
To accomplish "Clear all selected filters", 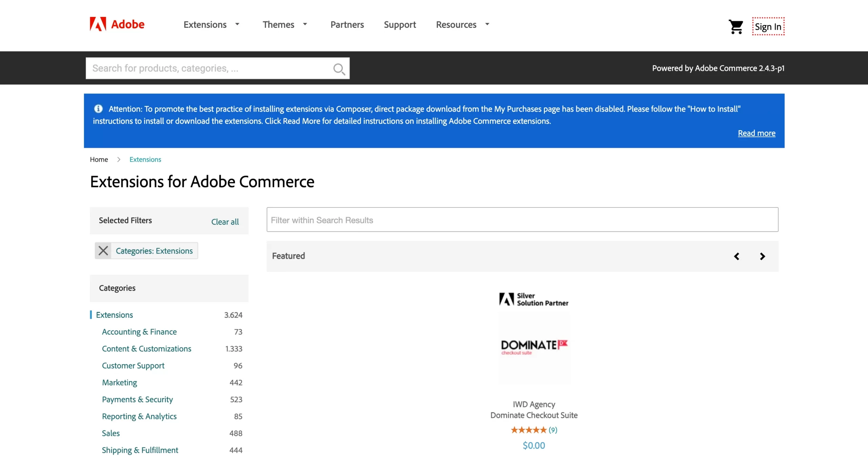I will [x=225, y=222].
